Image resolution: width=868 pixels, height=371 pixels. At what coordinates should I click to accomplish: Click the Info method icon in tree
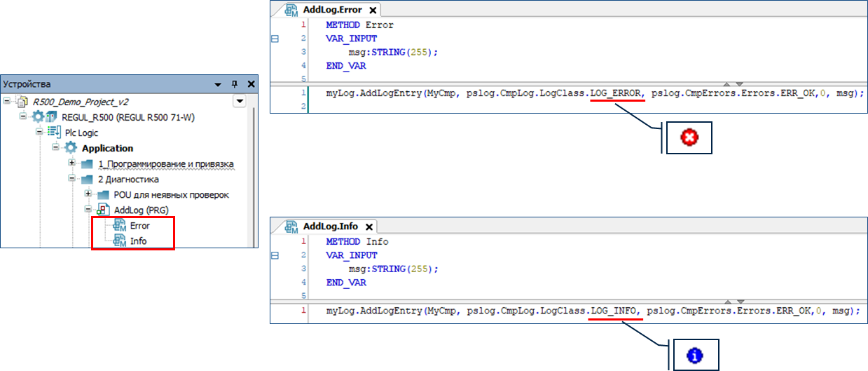click(x=119, y=241)
